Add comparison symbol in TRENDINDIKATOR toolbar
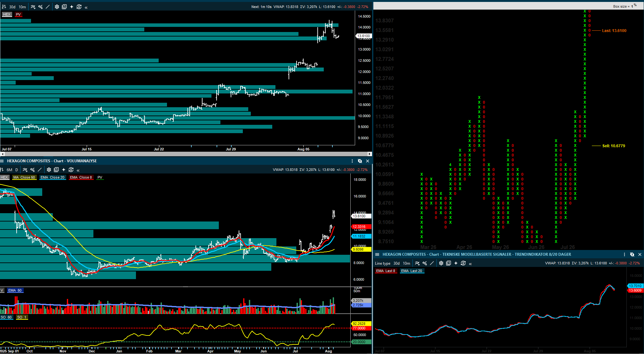The image size is (644, 354). [x=425, y=263]
